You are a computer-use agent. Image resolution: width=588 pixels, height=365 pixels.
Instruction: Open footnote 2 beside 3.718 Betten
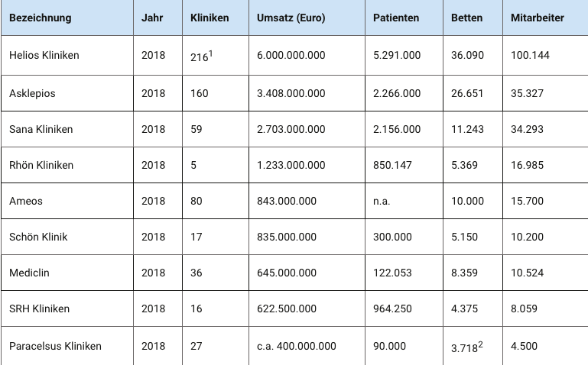(x=480, y=343)
